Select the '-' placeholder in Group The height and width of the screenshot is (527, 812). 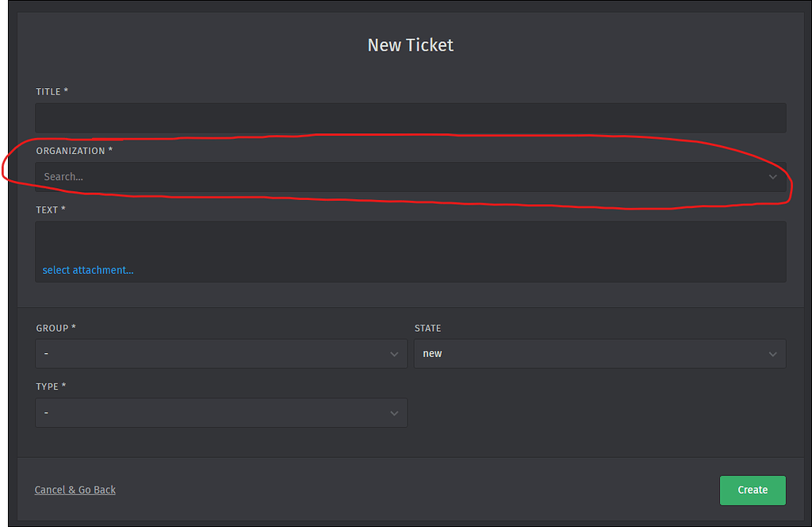point(46,354)
